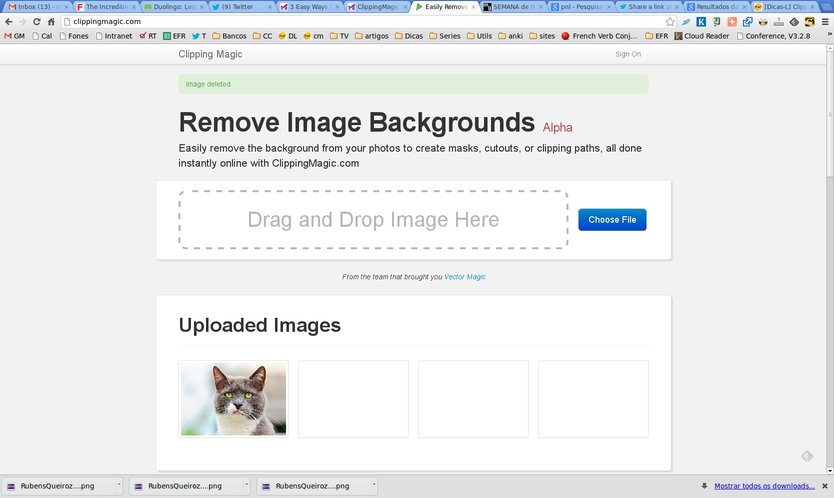Open the TV bookmark folder
The height and width of the screenshot is (498, 834).
(x=339, y=36)
